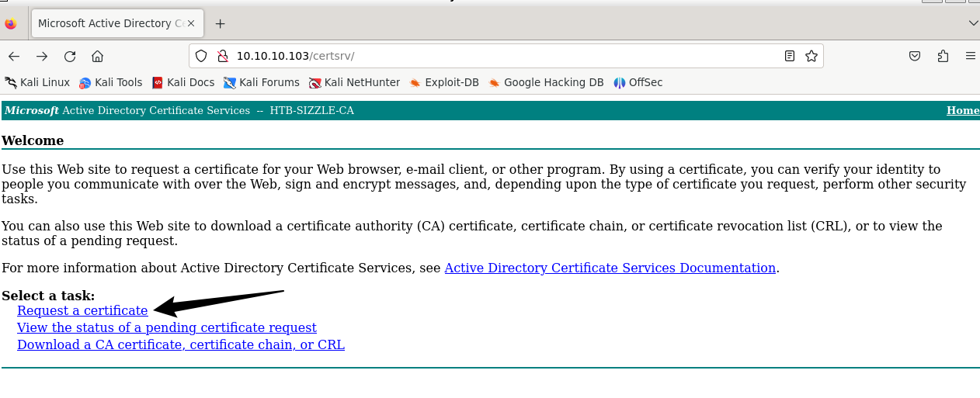The width and height of the screenshot is (980, 398).
Task: Go back to the previous page
Action: (x=13, y=56)
